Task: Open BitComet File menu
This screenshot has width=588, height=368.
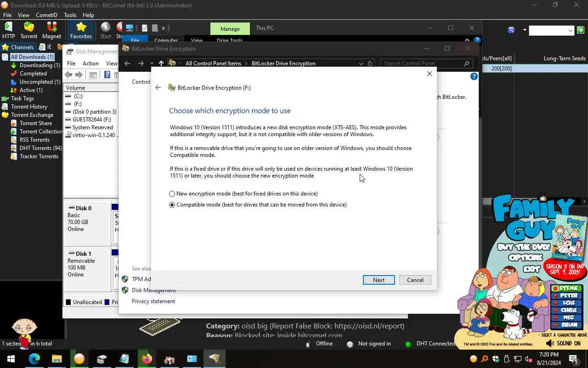Action: [7, 15]
